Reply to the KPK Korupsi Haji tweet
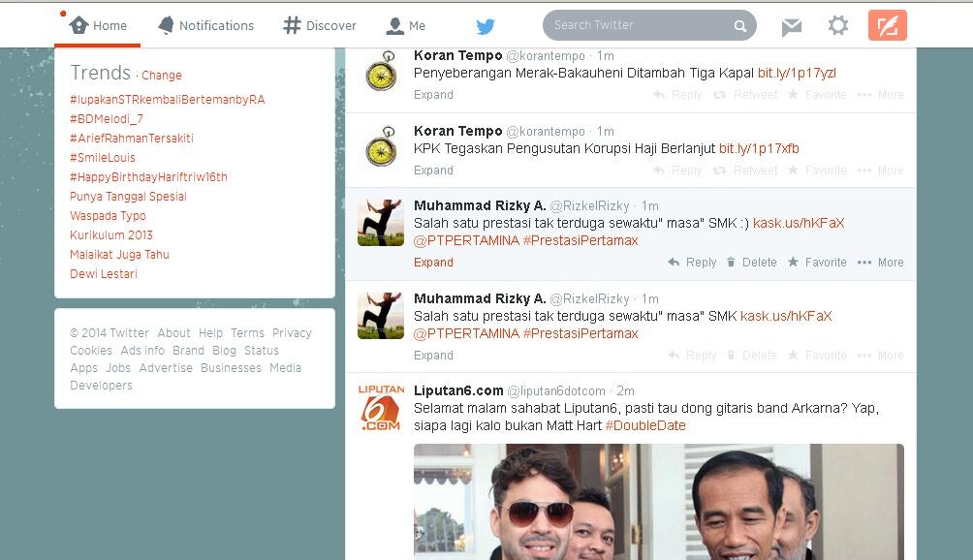The width and height of the screenshot is (973, 560). coord(677,170)
